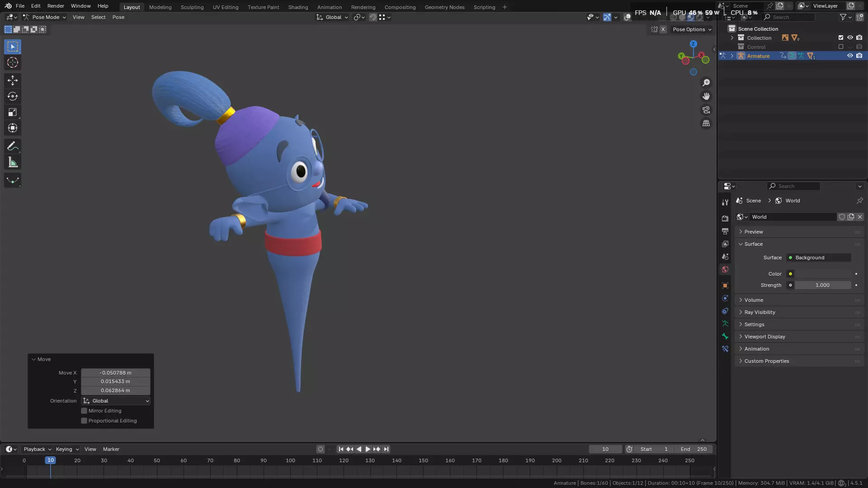Toggle the snapping magnet button
The width and height of the screenshot is (868, 488).
point(373,17)
